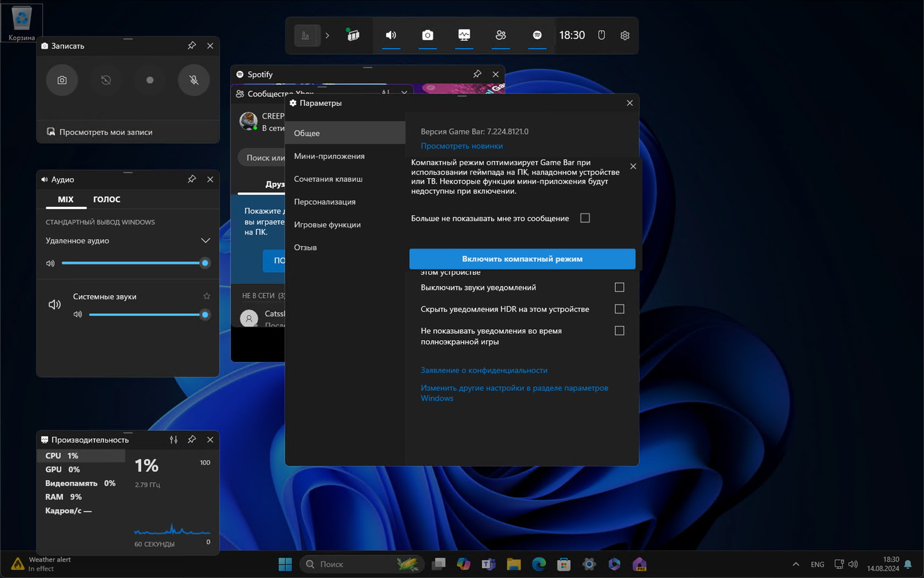Image resolution: width=924 pixels, height=578 pixels.
Task: Enable 'Выключить звуки уведомлений' checkbox
Action: point(619,287)
